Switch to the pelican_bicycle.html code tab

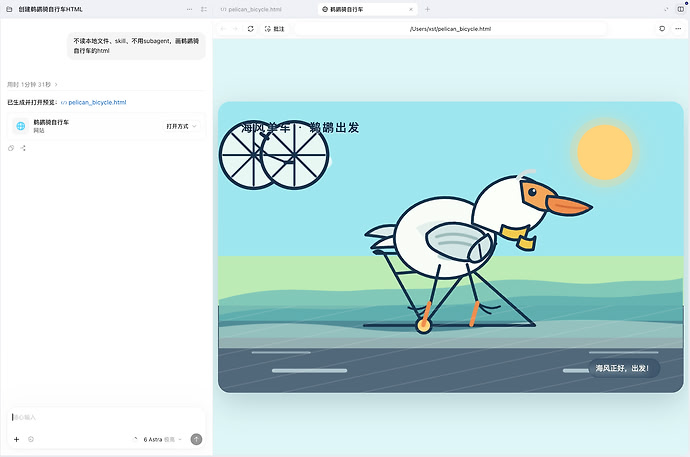(251, 9)
